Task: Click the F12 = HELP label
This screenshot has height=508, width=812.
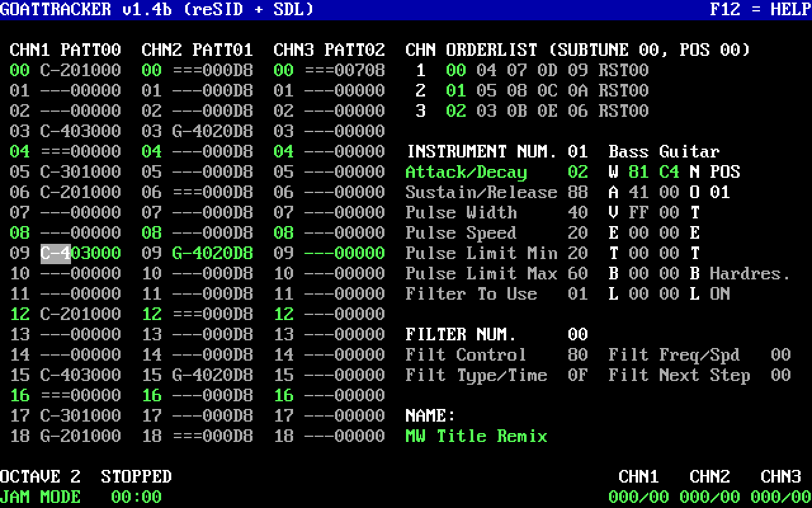Action: point(761,10)
